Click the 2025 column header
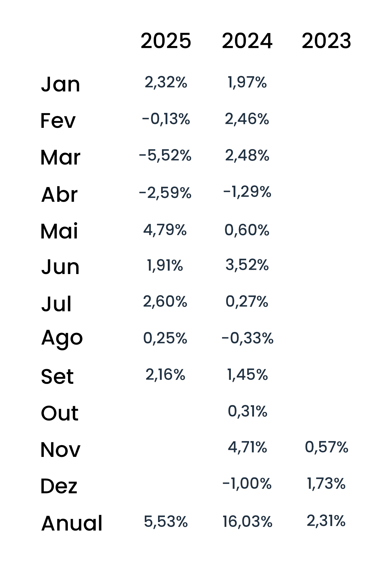The width and height of the screenshot is (392, 563). 166,41
